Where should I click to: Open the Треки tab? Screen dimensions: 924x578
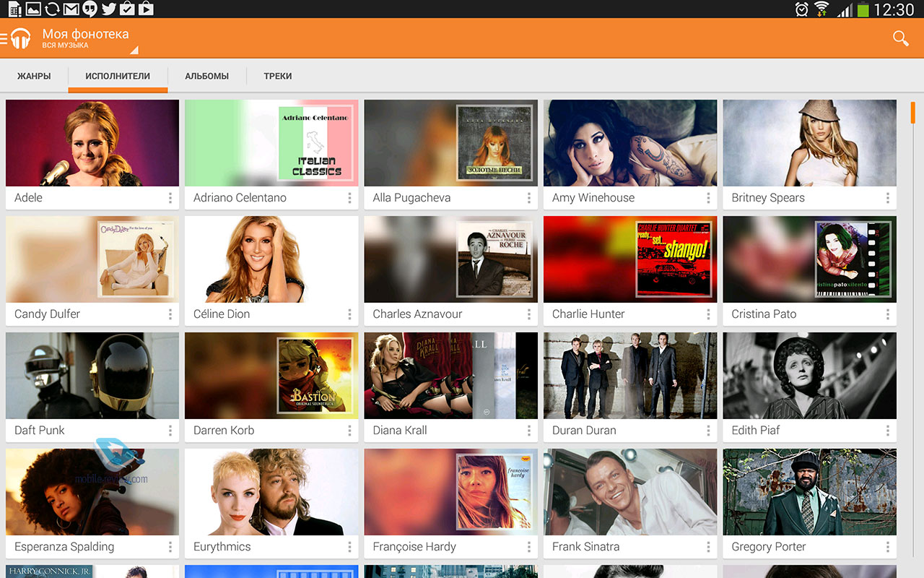[x=278, y=76]
